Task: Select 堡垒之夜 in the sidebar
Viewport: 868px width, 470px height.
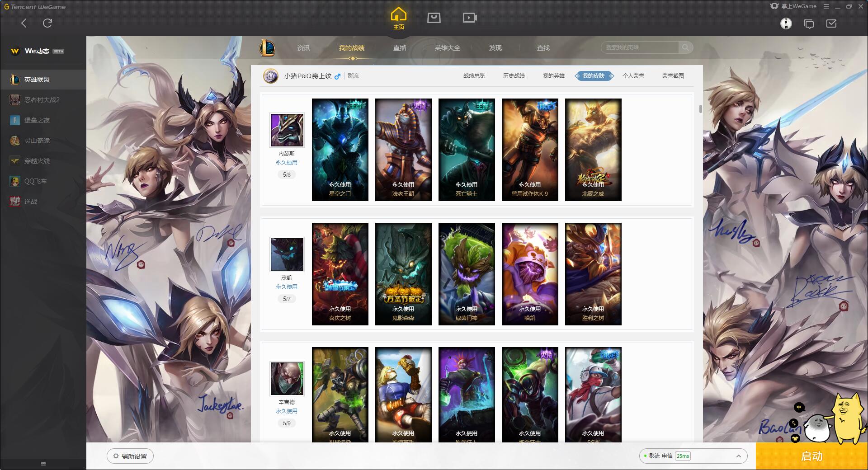Action: 43,120
